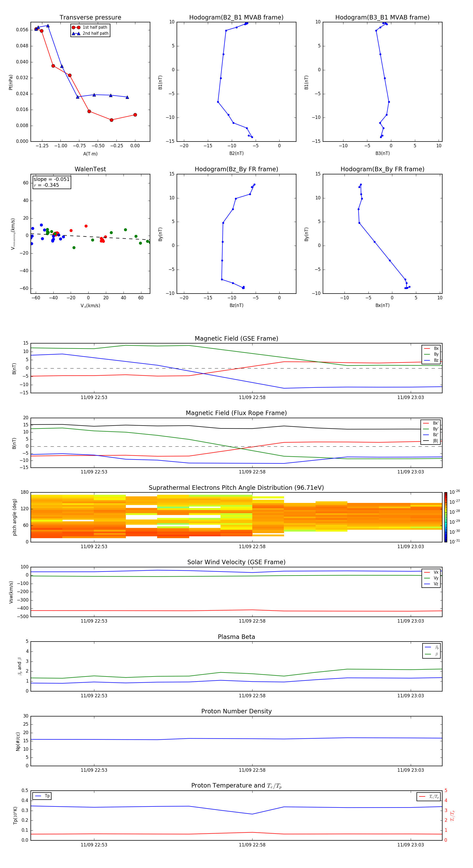Viewport: 473px width, 868px height.
Task: Click '11/09 23:03' tick under temperature plot
Action: pos(410,845)
